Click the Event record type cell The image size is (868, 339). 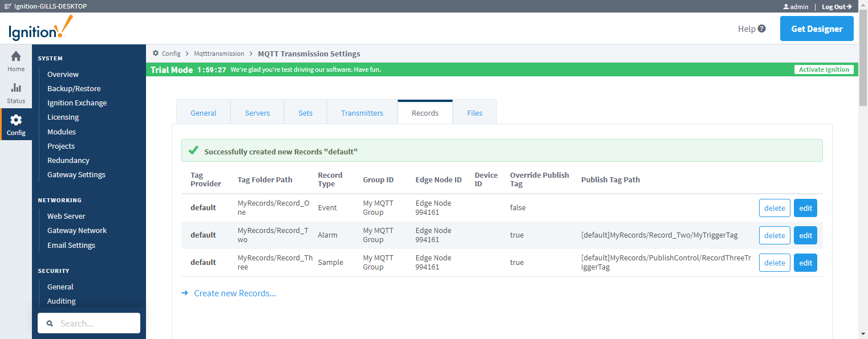coord(327,207)
